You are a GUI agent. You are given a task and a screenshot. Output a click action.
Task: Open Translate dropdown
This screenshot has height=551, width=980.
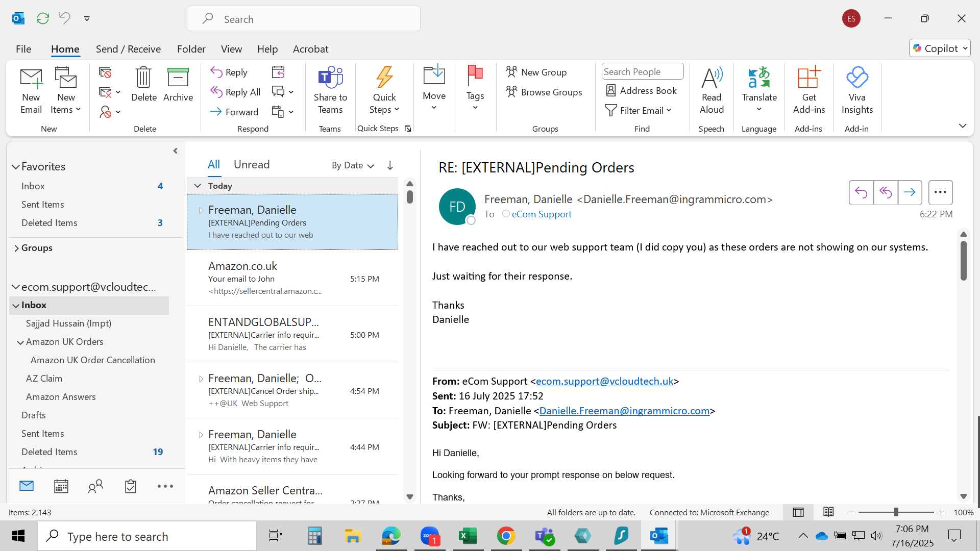point(759,91)
